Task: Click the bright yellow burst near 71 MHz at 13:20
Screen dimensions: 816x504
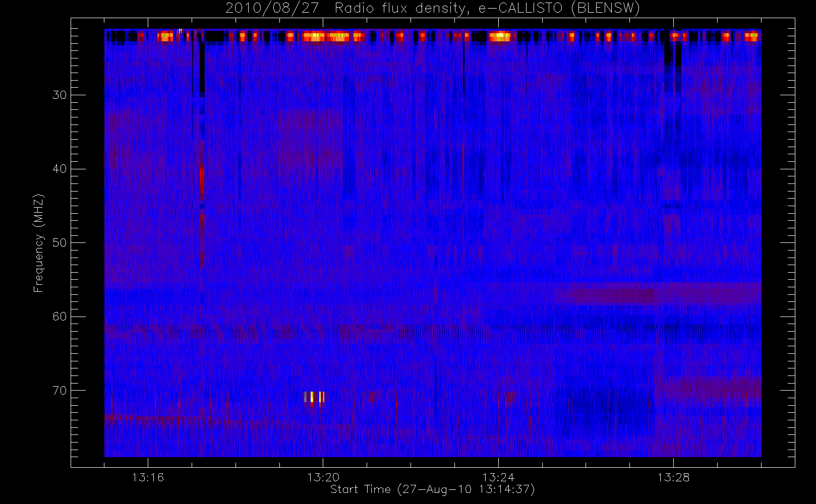Action: [x=315, y=397]
